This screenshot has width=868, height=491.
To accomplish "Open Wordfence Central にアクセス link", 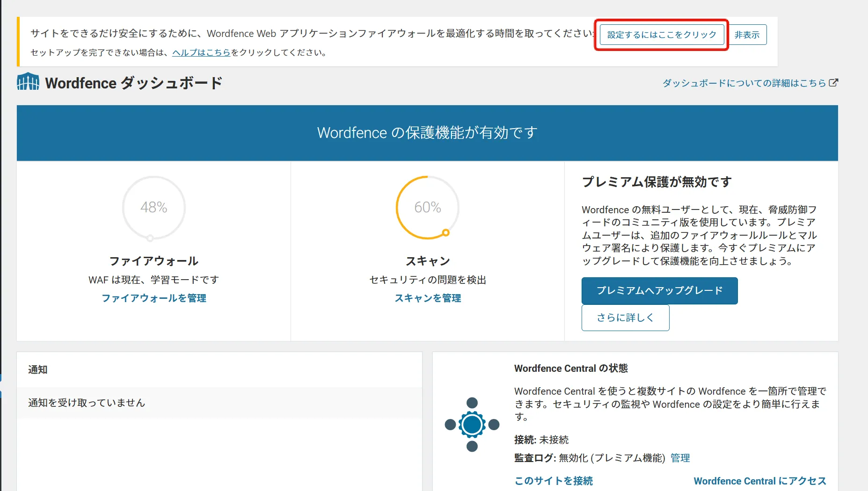I will pos(760,480).
